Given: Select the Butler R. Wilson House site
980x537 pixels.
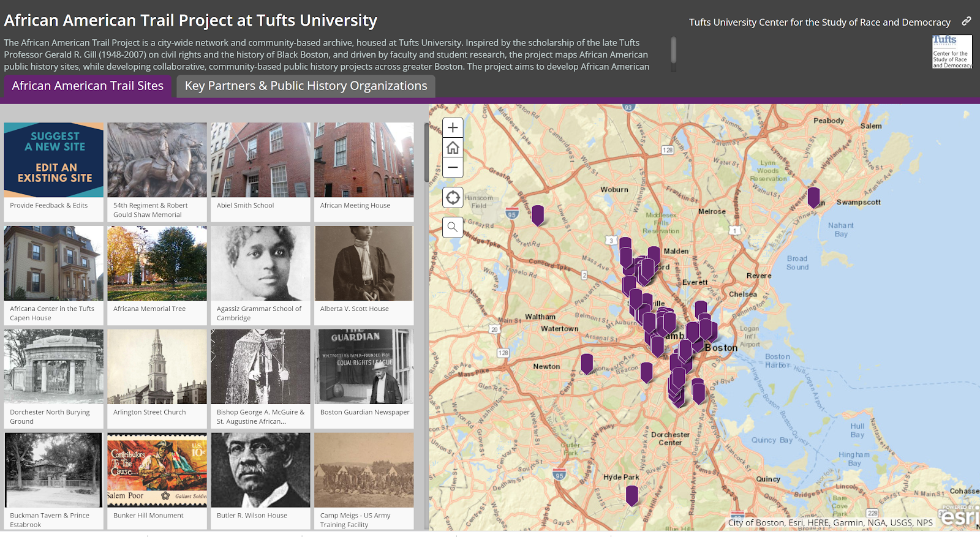Looking at the screenshot, I should tap(261, 481).
